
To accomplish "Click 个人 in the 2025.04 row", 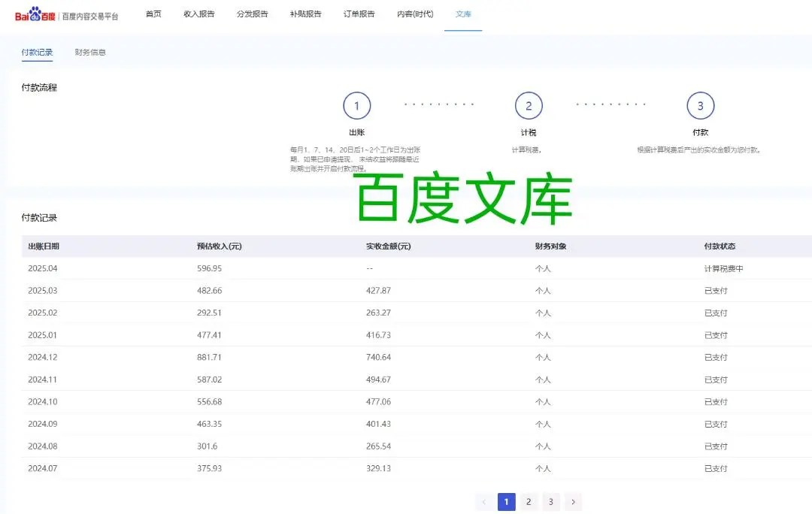I will 543,268.
